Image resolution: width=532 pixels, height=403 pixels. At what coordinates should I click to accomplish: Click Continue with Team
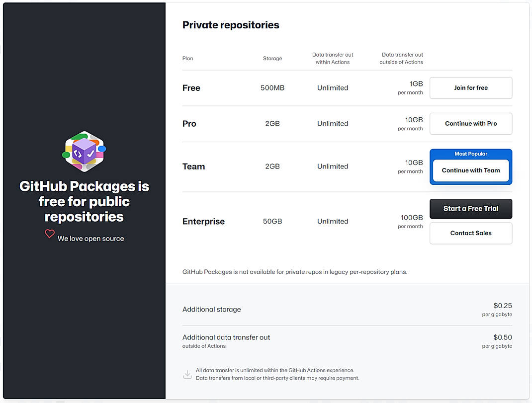point(470,170)
